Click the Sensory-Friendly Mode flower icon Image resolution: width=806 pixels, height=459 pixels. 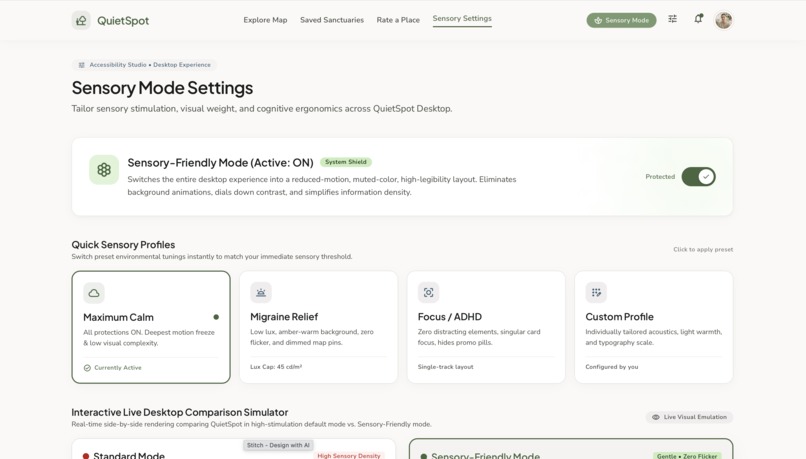click(x=104, y=170)
